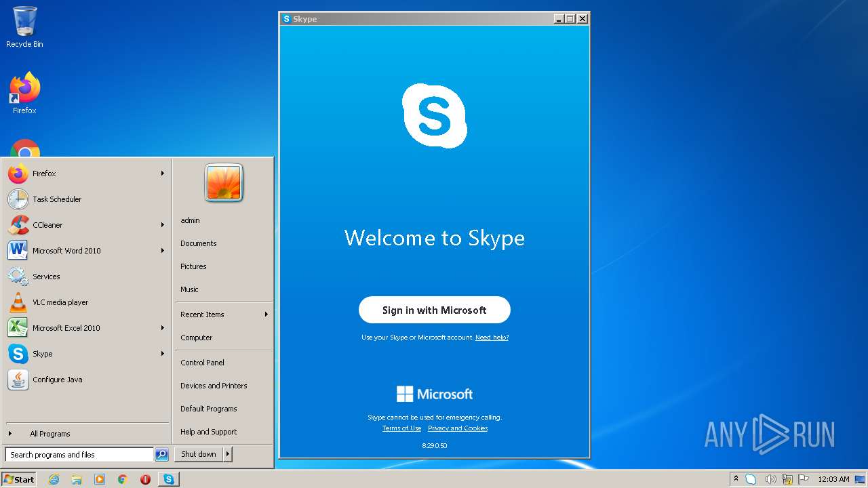The height and width of the screenshot is (488, 868).
Task: Select the Firefox desktop shortcut
Action: 24,94
